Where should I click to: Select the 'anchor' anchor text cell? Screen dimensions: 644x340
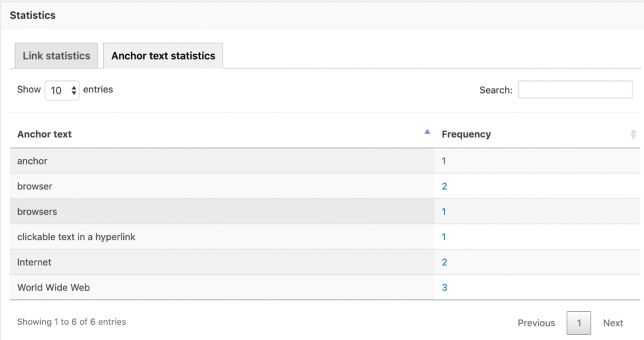click(222, 161)
